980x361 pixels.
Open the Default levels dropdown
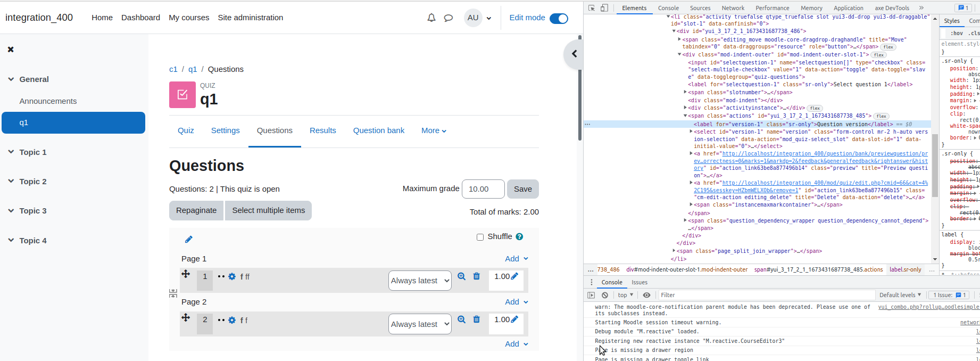900,295
